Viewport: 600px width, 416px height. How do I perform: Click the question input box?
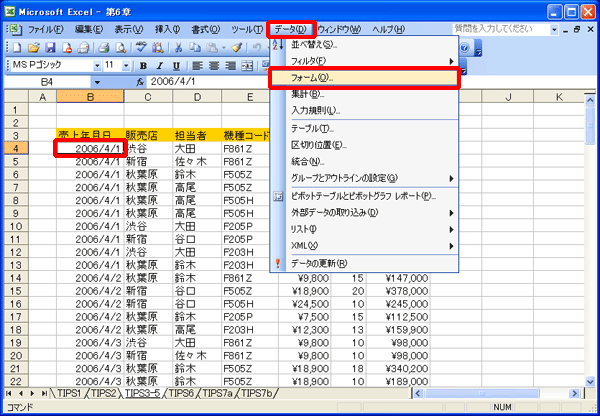coord(501,29)
